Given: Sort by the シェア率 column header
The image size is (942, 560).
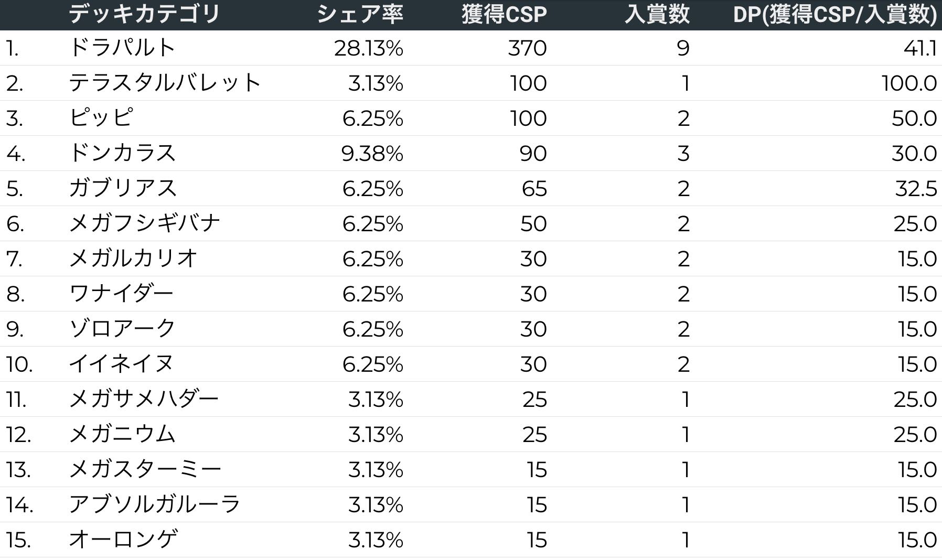Looking at the screenshot, I should coord(360,14).
